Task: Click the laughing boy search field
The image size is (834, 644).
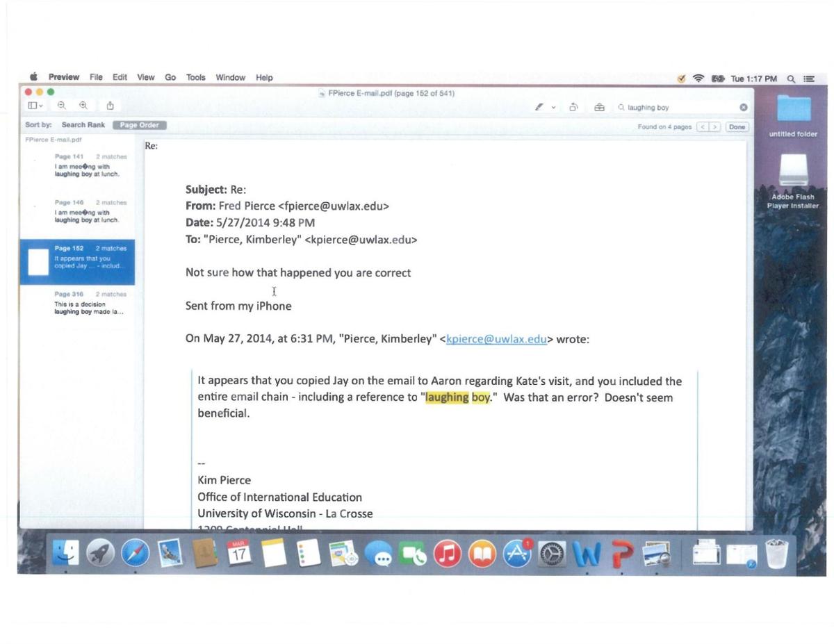Action: [x=678, y=108]
